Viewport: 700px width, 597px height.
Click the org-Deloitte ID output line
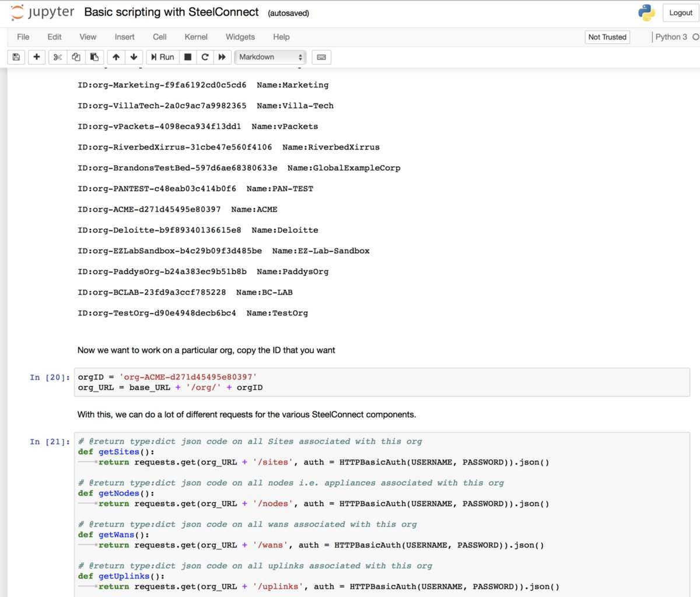click(198, 230)
